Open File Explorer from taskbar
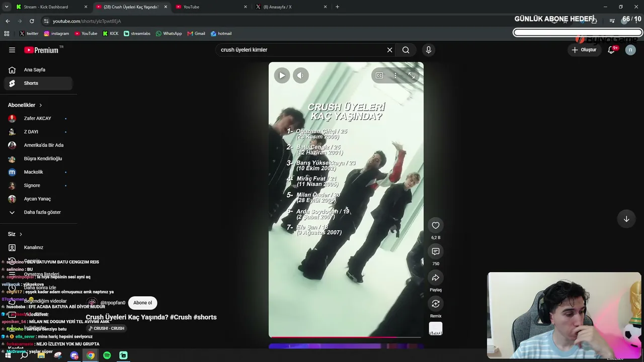The width and height of the screenshot is (644, 362). click(41, 355)
